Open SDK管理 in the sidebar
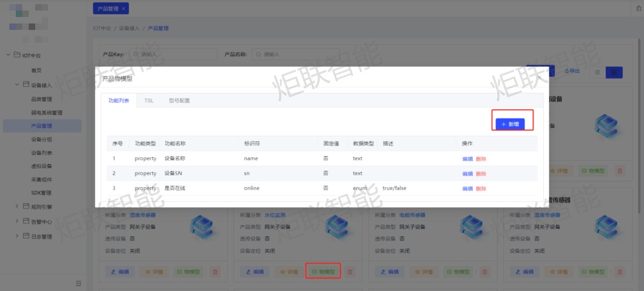 pyautogui.click(x=41, y=193)
